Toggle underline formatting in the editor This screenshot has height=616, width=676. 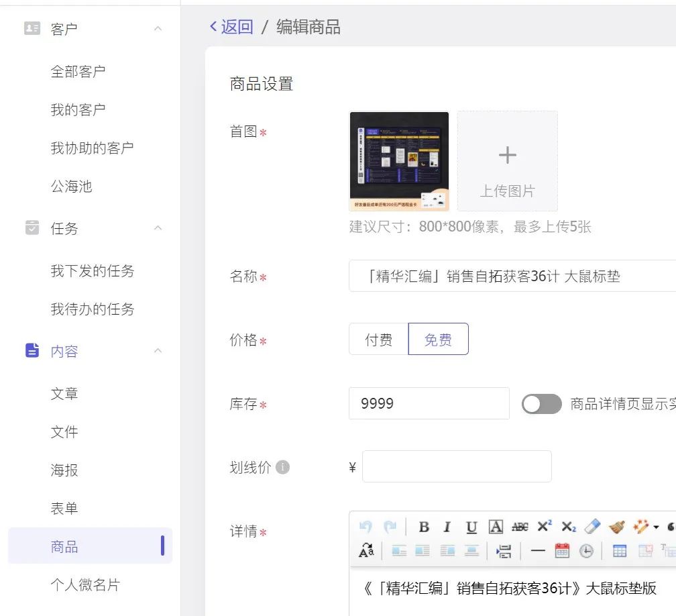point(472,526)
